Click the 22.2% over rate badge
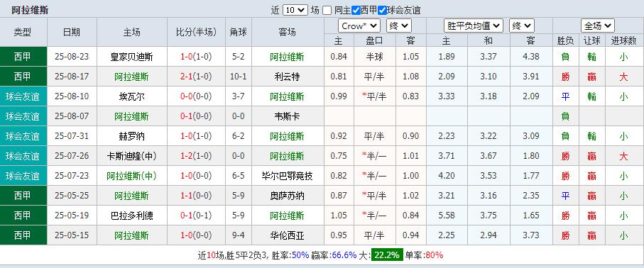This screenshot has height=268, width=644. tap(386, 255)
